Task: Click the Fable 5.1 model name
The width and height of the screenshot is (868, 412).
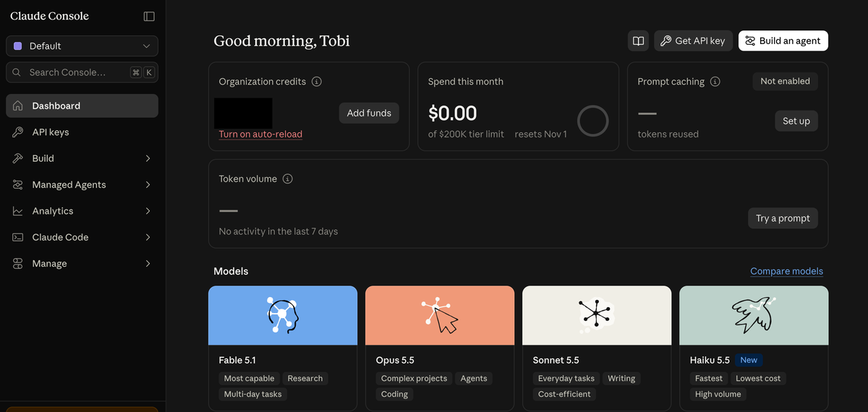Action: (237, 360)
